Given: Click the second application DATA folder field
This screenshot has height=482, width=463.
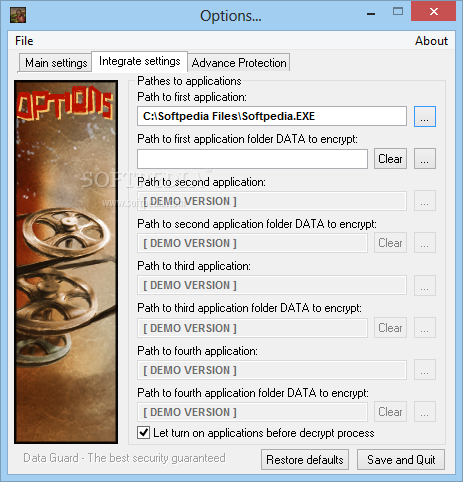Looking at the screenshot, I should [x=252, y=243].
